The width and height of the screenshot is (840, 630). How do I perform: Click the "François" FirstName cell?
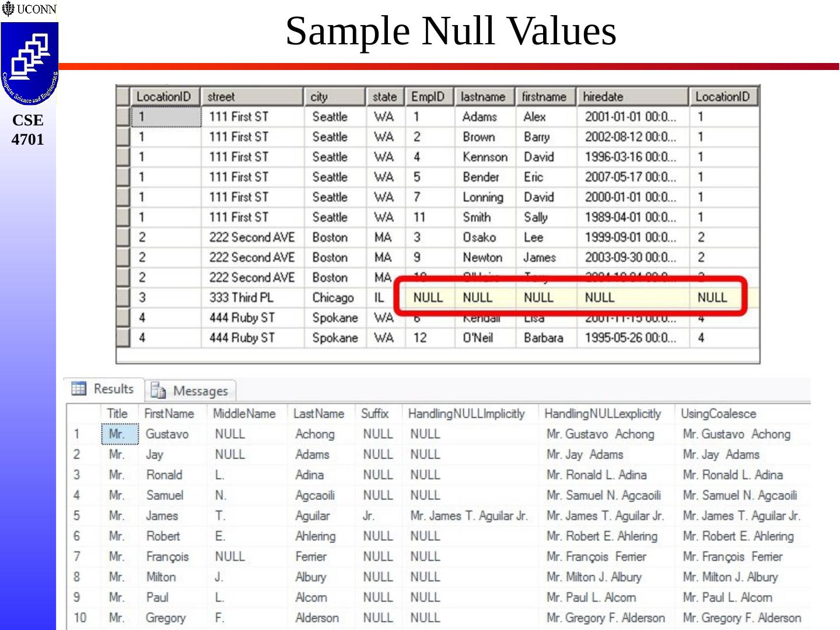tap(173, 556)
